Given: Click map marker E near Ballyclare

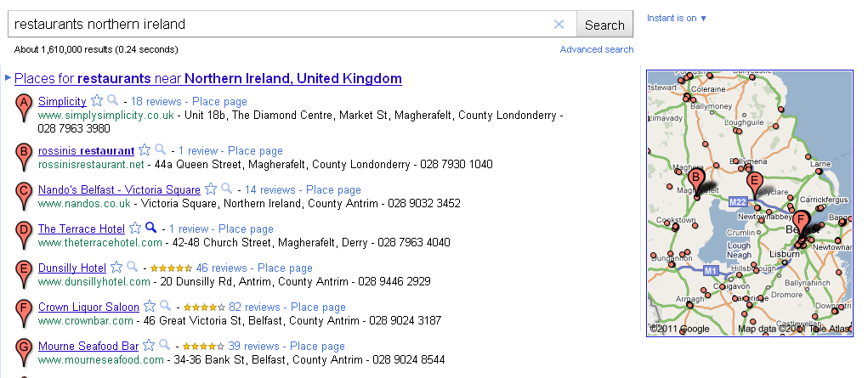Looking at the screenshot, I should point(753,185).
